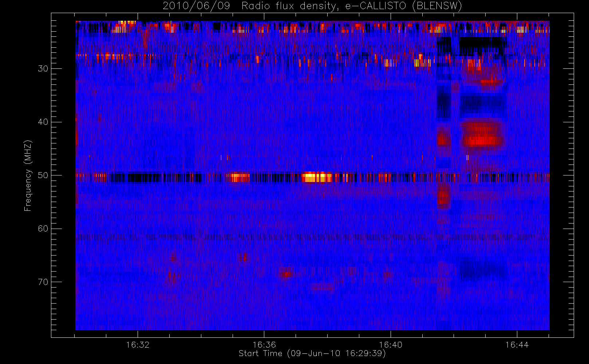Click the 'Frequency (MHZ)' axis label
Viewport: 589px width, 364px height.
point(28,175)
